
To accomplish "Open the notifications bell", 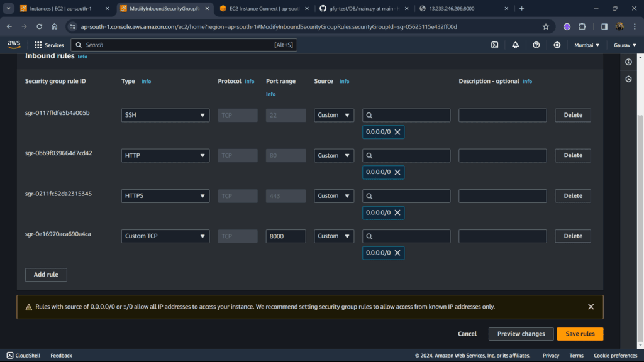I will [x=515, y=45].
